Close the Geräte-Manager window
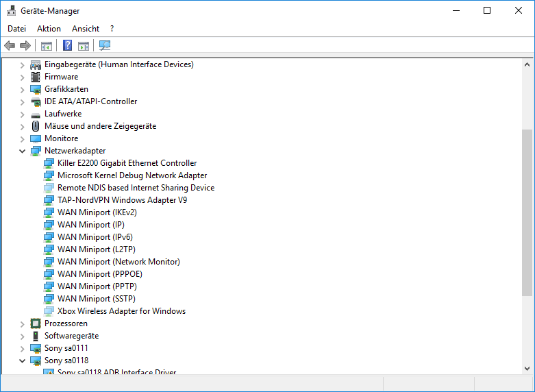This screenshot has height=392, width=535. pyautogui.click(x=519, y=10)
